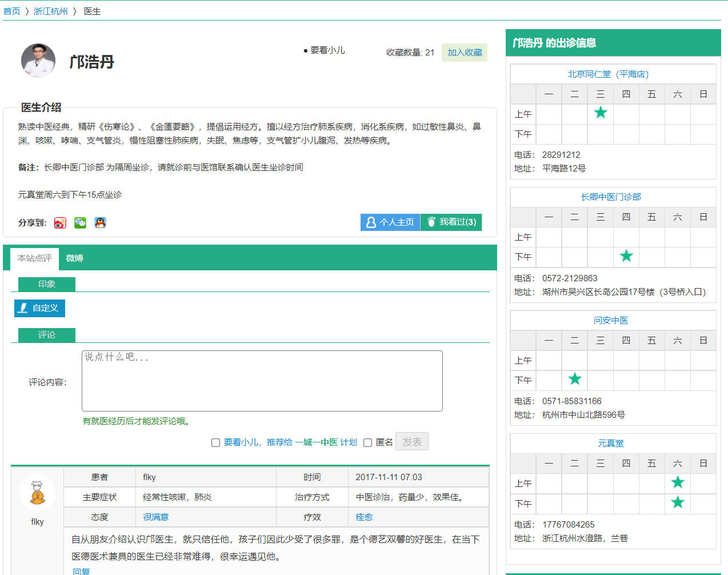Select the 本站点评 tab

tap(34, 258)
